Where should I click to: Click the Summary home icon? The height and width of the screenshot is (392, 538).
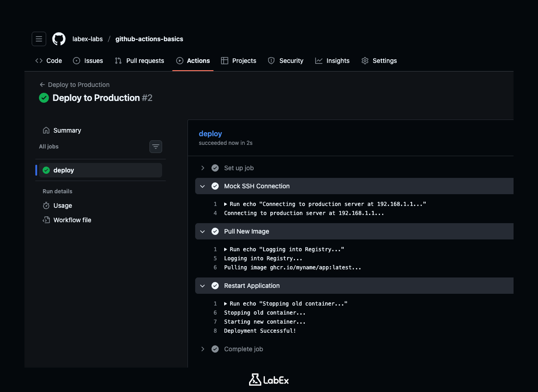coord(46,130)
